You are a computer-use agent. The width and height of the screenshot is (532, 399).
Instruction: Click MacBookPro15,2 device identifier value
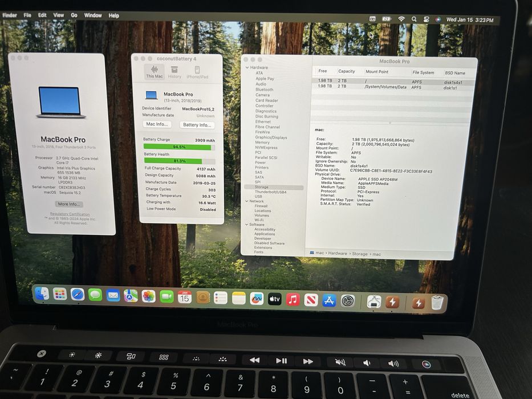click(x=198, y=109)
